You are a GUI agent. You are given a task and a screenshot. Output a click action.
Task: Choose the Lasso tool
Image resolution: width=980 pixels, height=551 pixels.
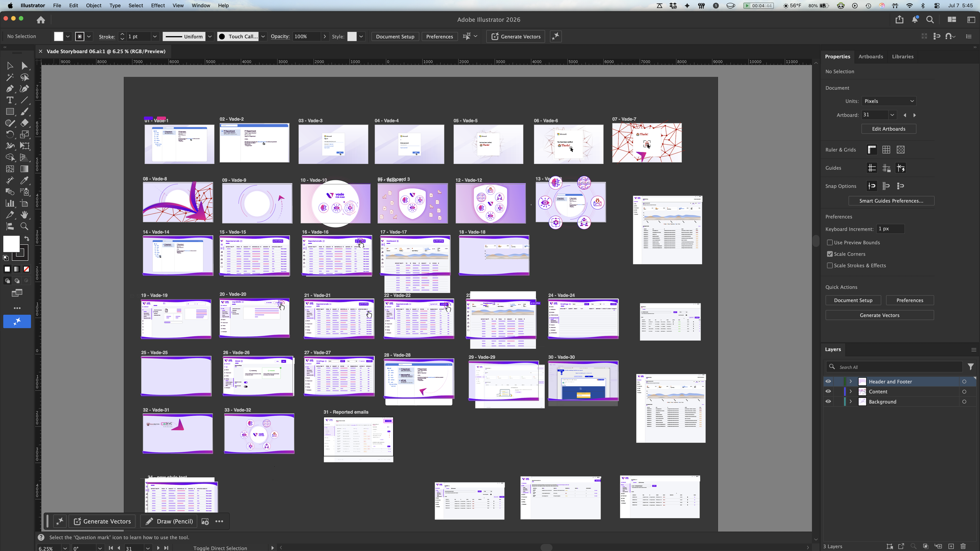(x=24, y=77)
